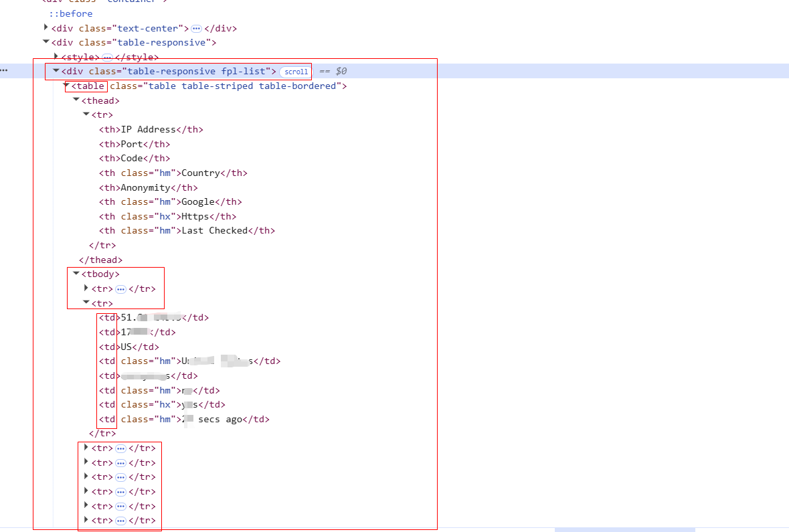Click the scroll badge on fpl-list div

coord(296,72)
